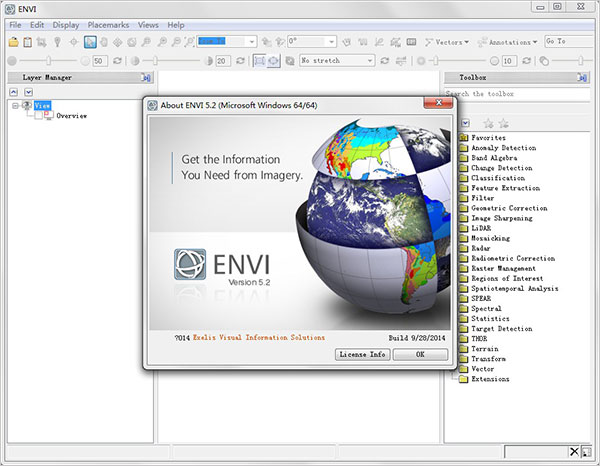Open the Data Manager clipboard icon
The height and width of the screenshot is (466, 600).
28,42
